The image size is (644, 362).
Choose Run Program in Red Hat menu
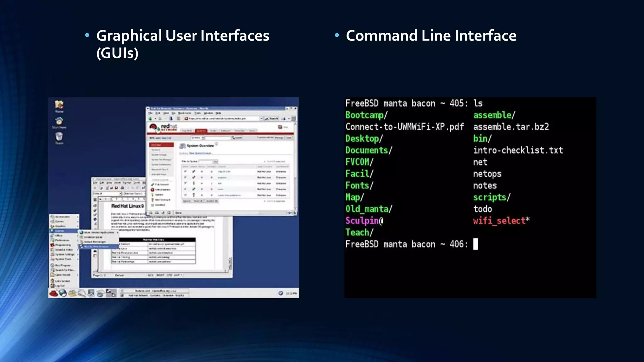pyautogui.click(x=64, y=265)
